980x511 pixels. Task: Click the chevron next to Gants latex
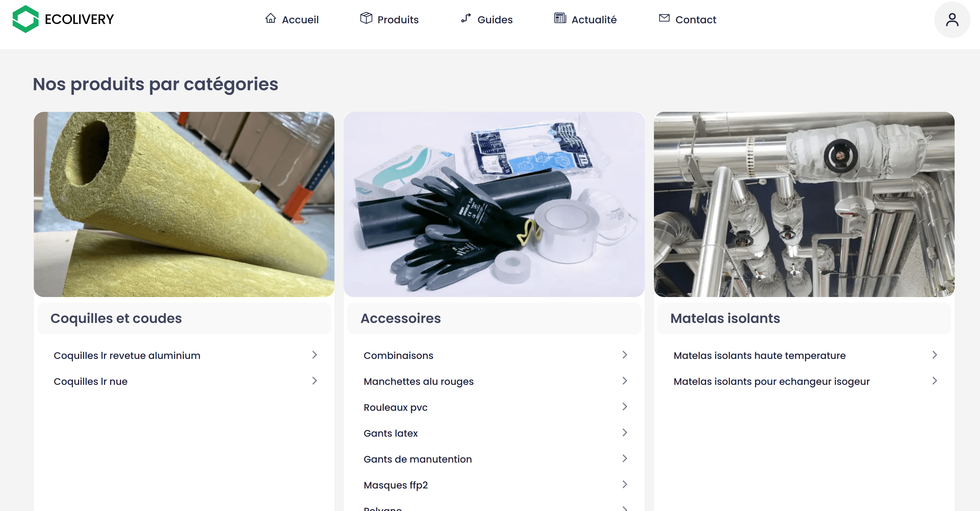625,432
